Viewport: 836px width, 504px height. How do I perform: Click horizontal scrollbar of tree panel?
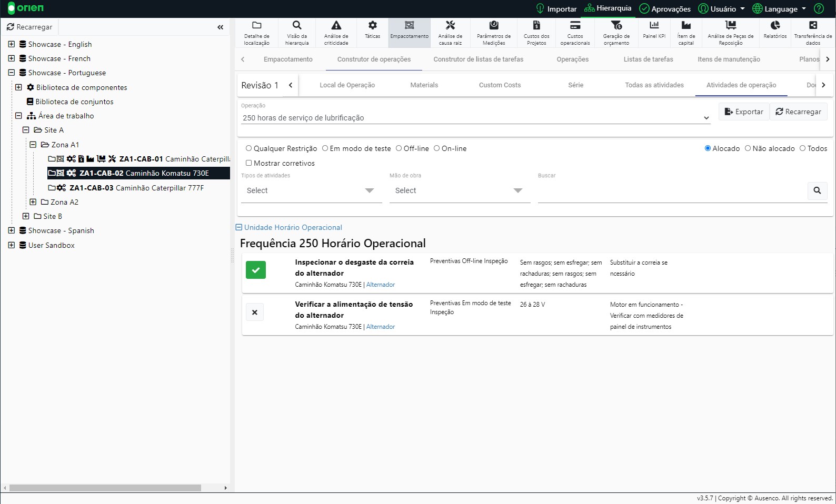[105, 488]
